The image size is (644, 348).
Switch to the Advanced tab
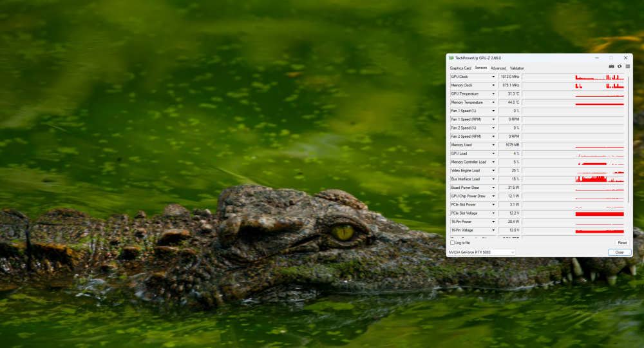click(x=498, y=68)
